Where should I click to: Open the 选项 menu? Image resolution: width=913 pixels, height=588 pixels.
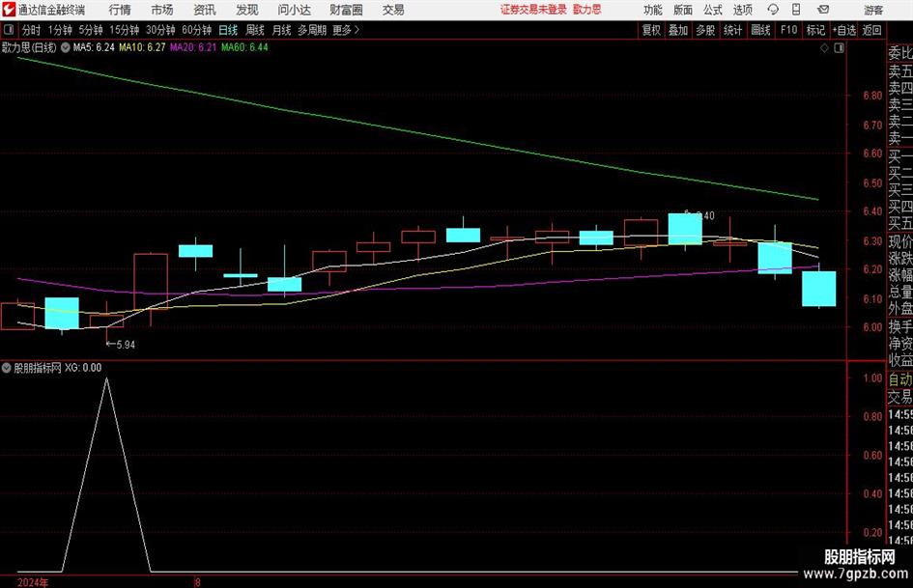click(x=742, y=10)
